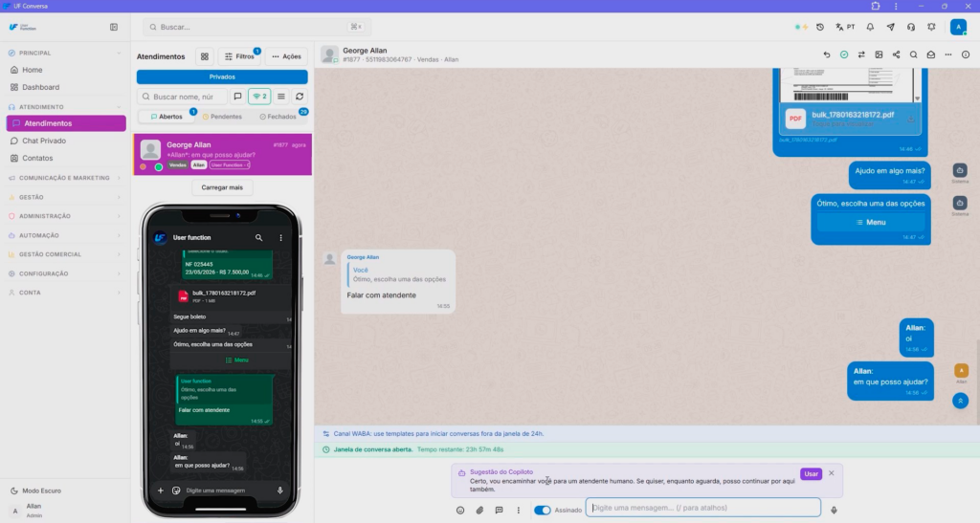Image resolution: width=980 pixels, height=523 pixels.
Task: Expand the CONTA section
Action: coord(65,292)
